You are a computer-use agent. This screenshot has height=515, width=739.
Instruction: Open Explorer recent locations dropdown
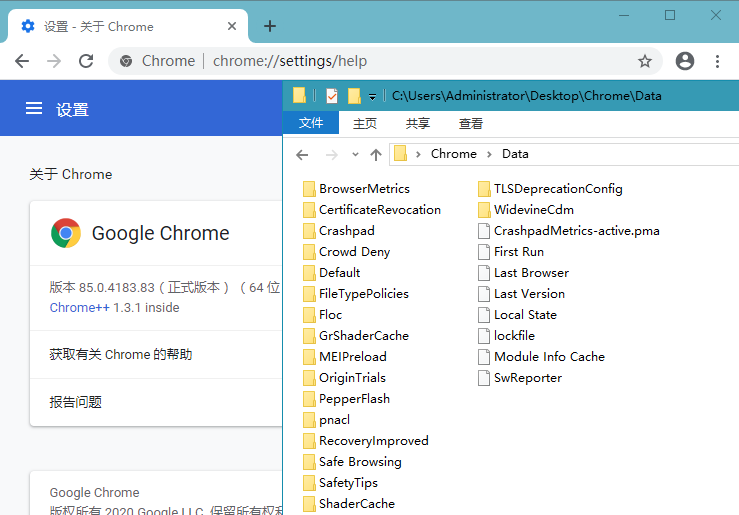point(355,155)
